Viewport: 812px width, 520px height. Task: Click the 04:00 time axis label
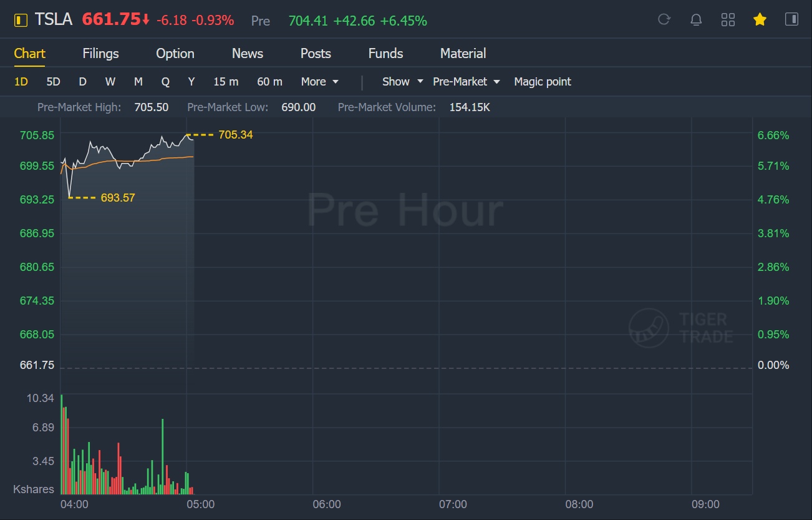coord(74,504)
